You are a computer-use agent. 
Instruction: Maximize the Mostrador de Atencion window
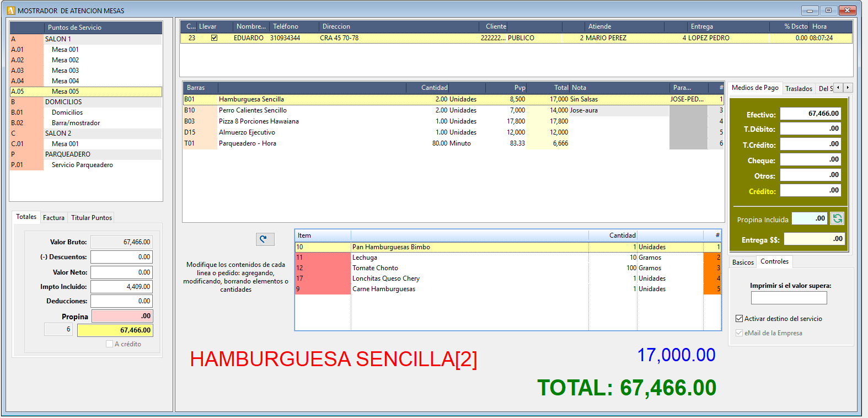point(828,10)
